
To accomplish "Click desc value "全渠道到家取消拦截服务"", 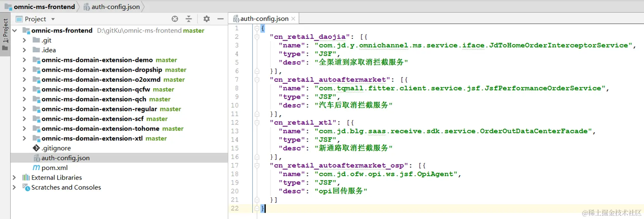I will [361, 62].
